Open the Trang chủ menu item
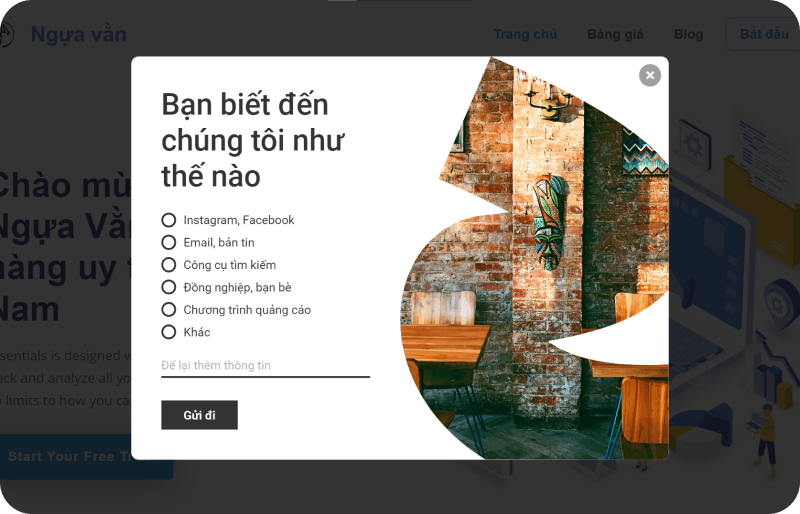Image resolution: width=800 pixels, height=514 pixels. [525, 34]
